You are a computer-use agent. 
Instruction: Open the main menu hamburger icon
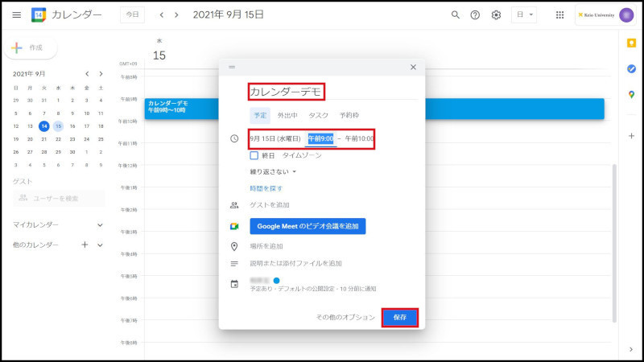click(17, 15)
